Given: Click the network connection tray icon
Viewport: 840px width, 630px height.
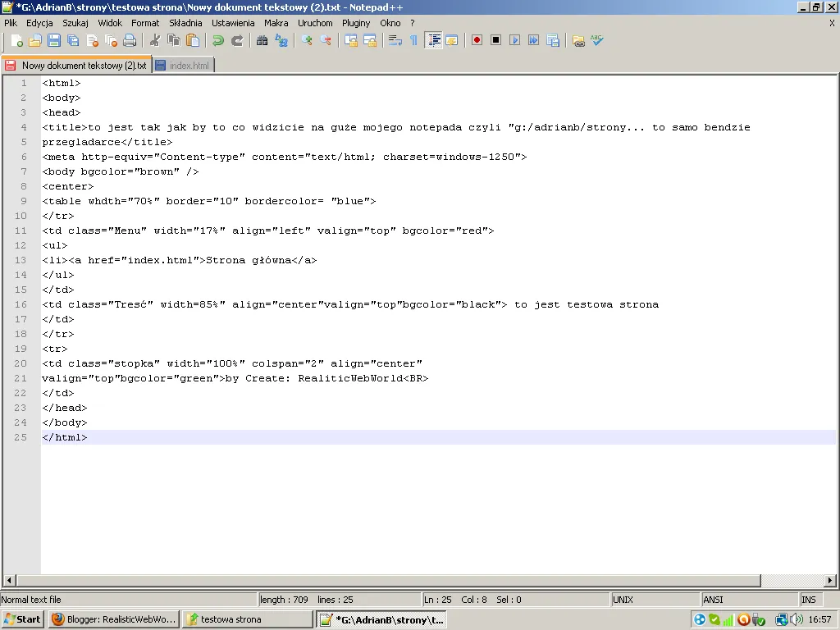Looking at the screenshot, I should (782, 619).
